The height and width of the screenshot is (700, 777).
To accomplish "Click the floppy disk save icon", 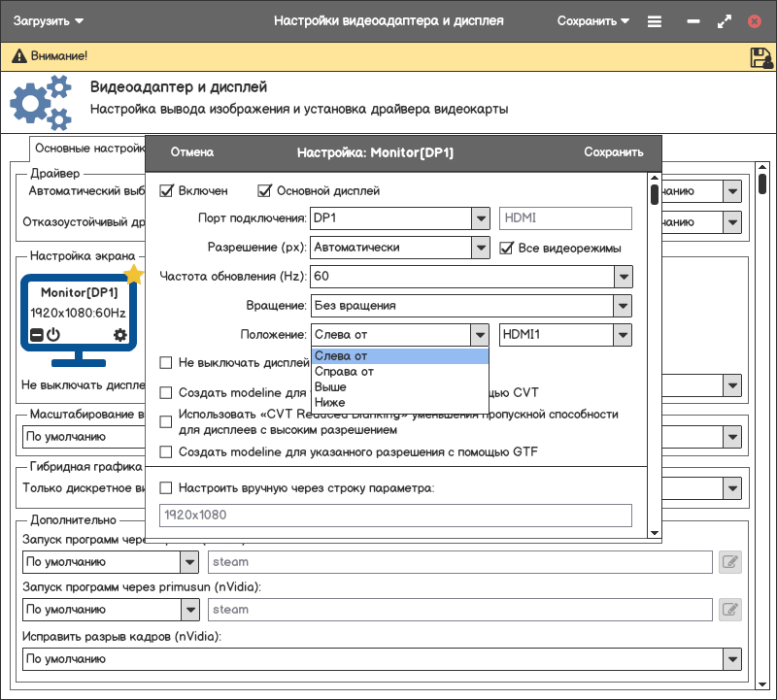I will coord(760,57).
